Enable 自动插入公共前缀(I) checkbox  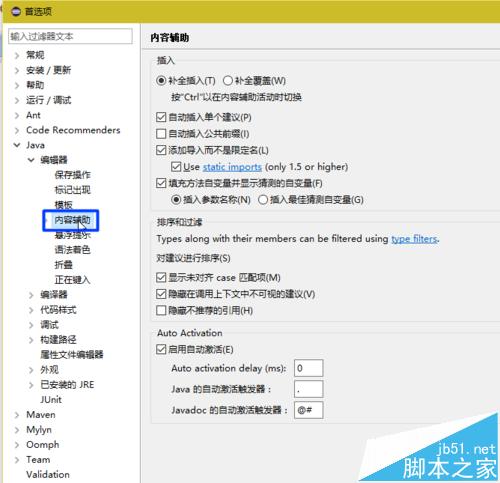(161, 134)
